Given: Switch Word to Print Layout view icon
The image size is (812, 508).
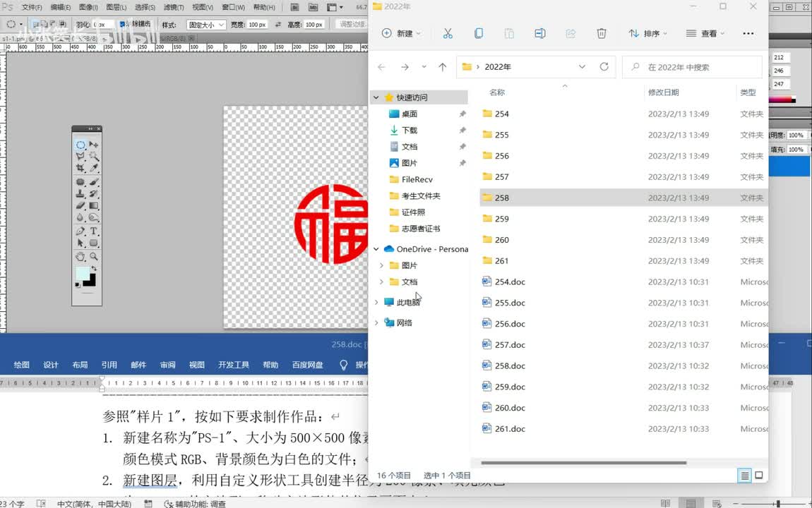Looking at the screenshot, I should (691, 503).
